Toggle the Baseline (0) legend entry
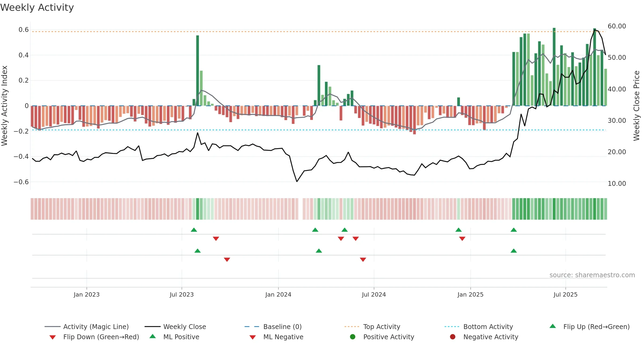The image size is (644, 362). [273, 327]
